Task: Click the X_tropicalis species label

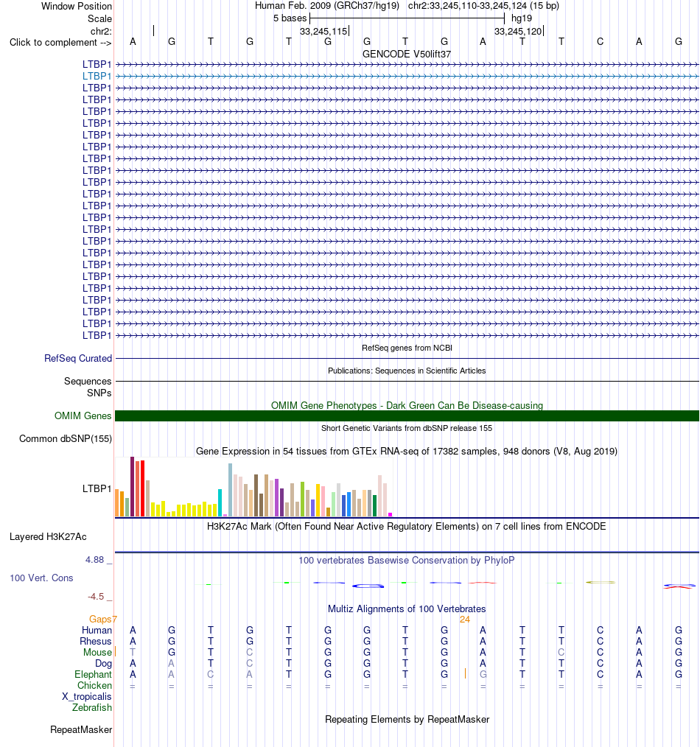Action: coord(87,696)
